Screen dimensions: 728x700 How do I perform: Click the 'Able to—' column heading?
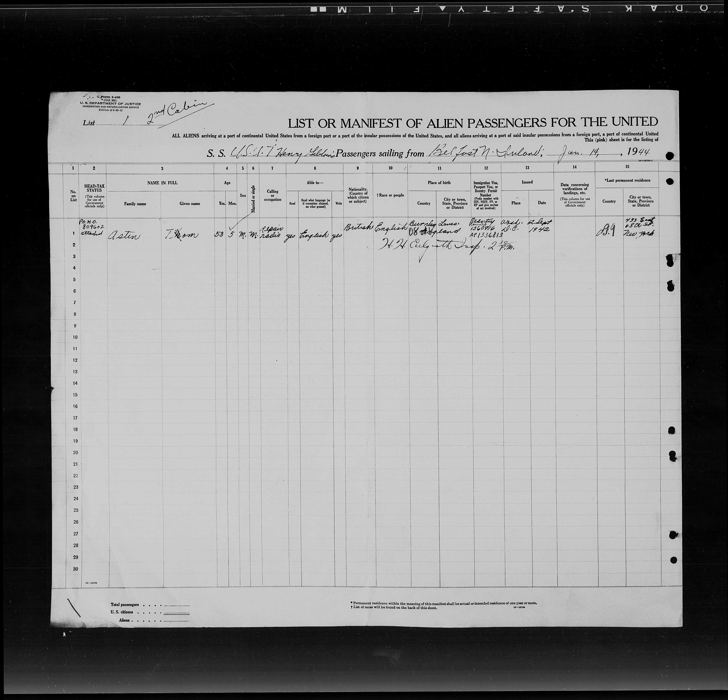tap(315, 183)
